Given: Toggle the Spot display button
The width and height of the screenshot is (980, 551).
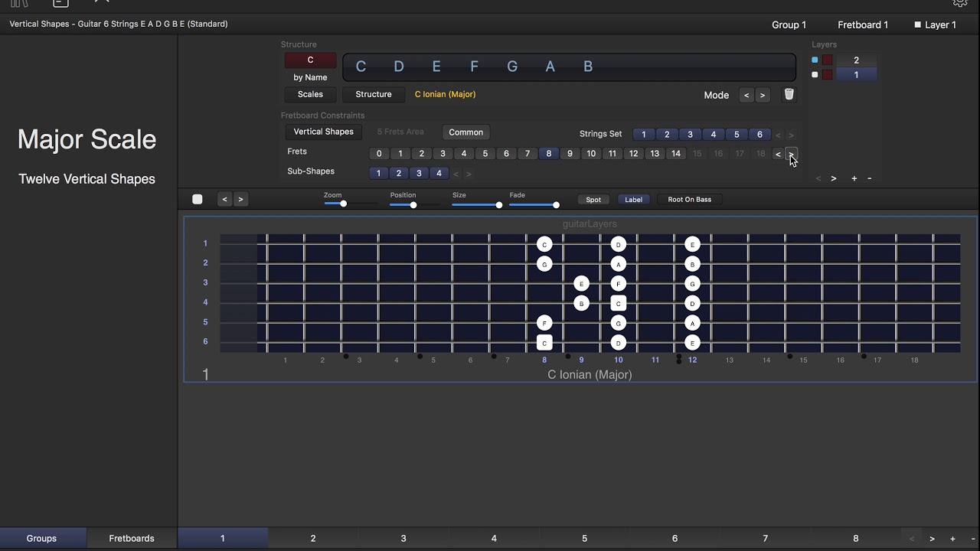Looking at the screenshot, I should [593, 200].
